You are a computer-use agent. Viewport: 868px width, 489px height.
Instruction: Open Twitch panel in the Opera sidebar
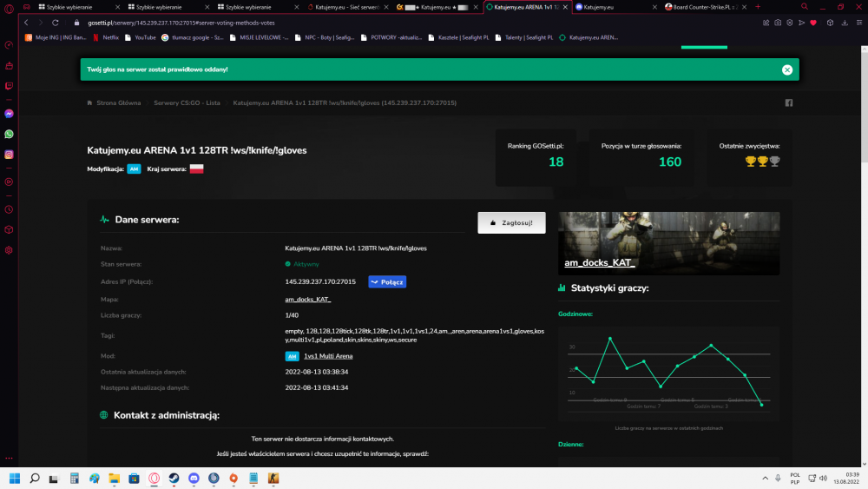click(x=9, y=86)
